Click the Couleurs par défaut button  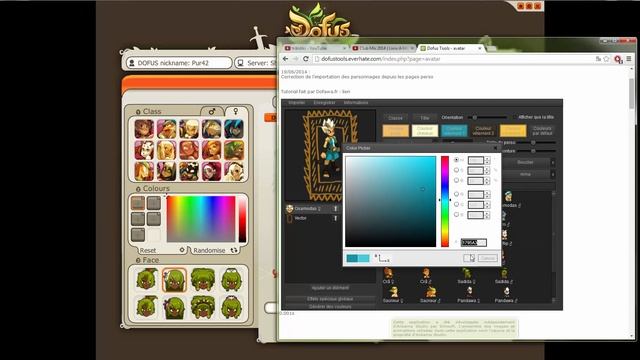point(542,131)
